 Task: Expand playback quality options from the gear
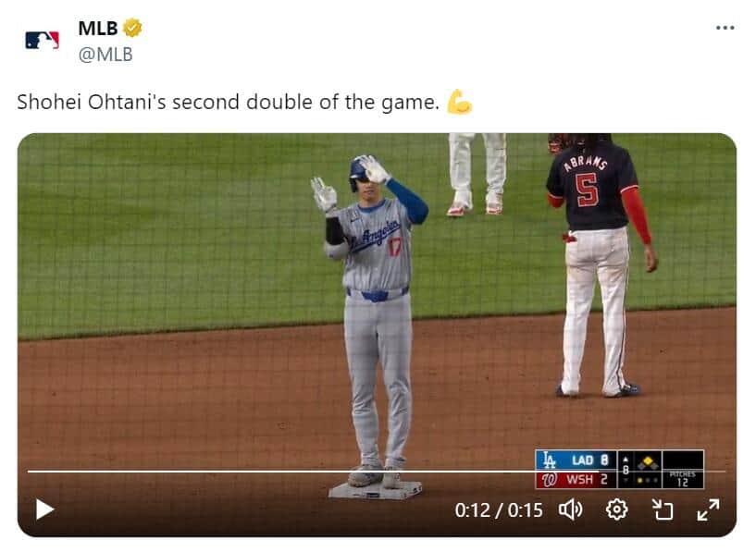616,508
